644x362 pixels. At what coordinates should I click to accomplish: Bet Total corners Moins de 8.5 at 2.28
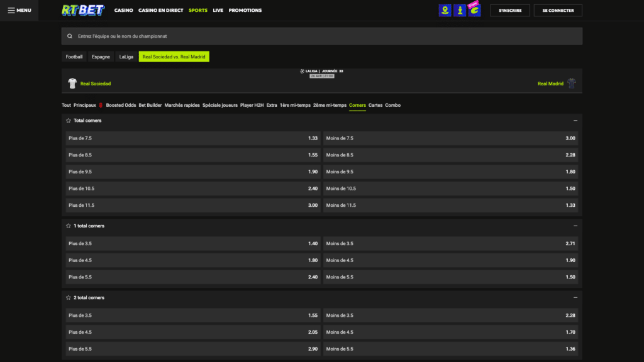click(450, 155)
